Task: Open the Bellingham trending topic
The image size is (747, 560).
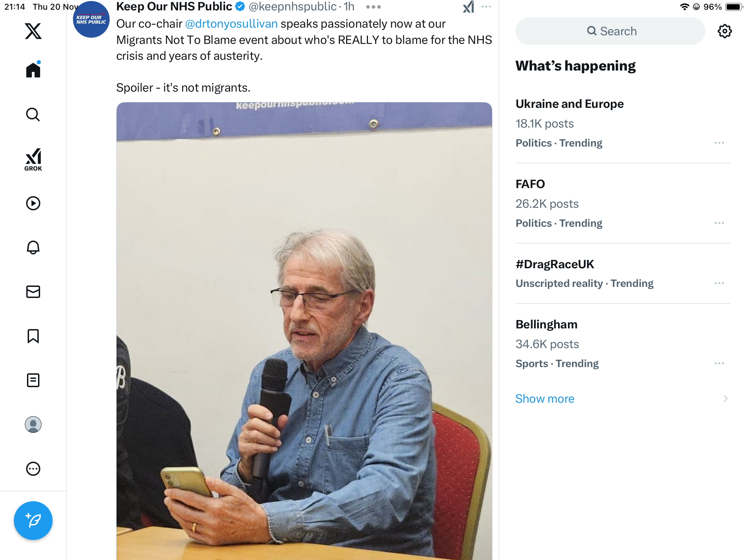Action: pos(623,344)
